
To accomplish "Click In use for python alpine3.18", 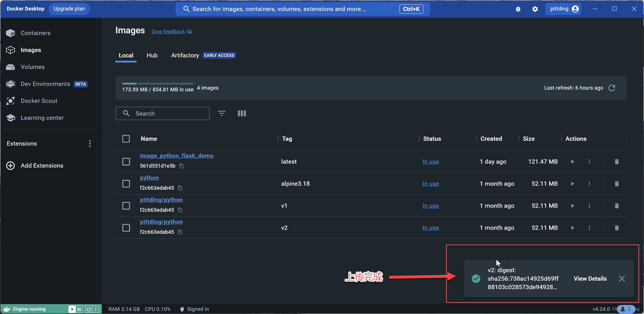I will 431,184.
